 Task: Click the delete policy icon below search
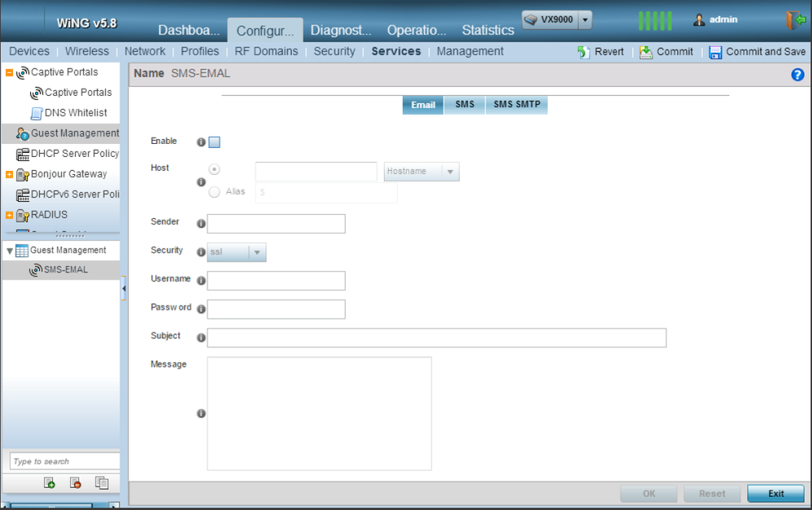(x=76, y=483)
